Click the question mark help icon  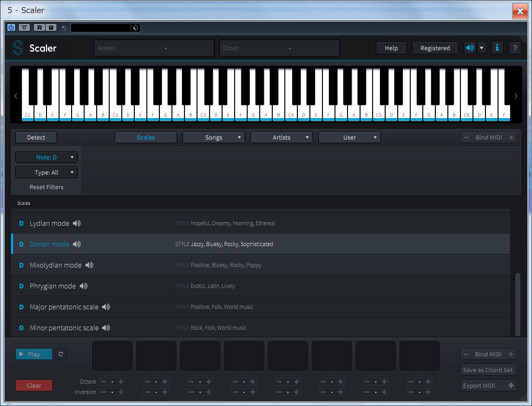515,48
